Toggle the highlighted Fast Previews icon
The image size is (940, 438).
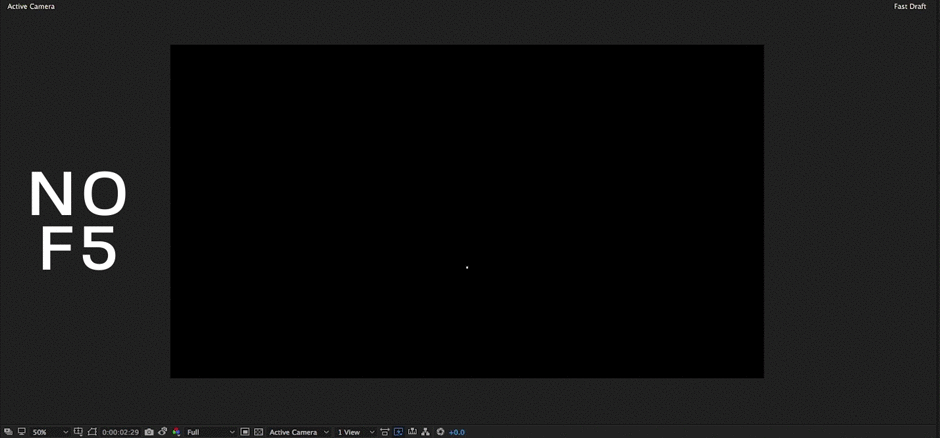[x=398, y=432]
